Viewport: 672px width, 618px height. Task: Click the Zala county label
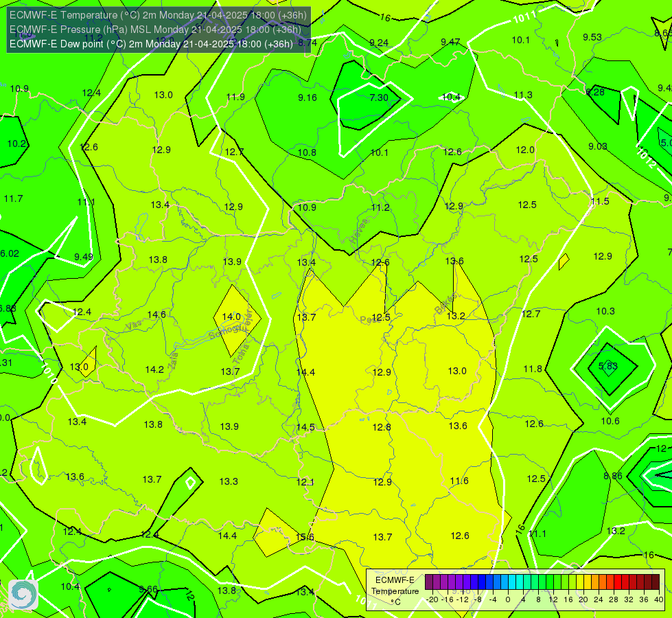[x=173, y=360]
